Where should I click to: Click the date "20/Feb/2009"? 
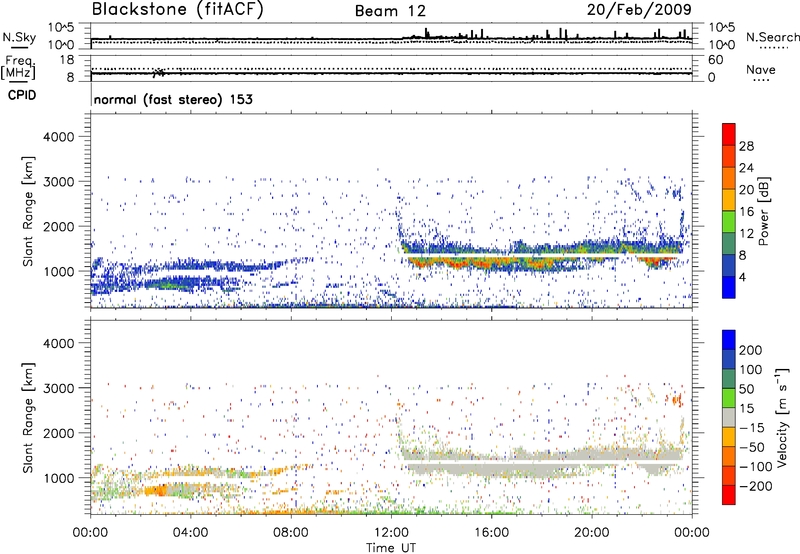(639, 9)
